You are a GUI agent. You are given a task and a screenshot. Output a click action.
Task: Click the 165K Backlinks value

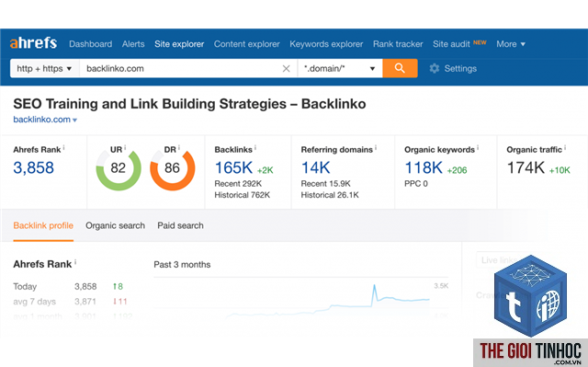pyautogui.click(x=233, y=167)
